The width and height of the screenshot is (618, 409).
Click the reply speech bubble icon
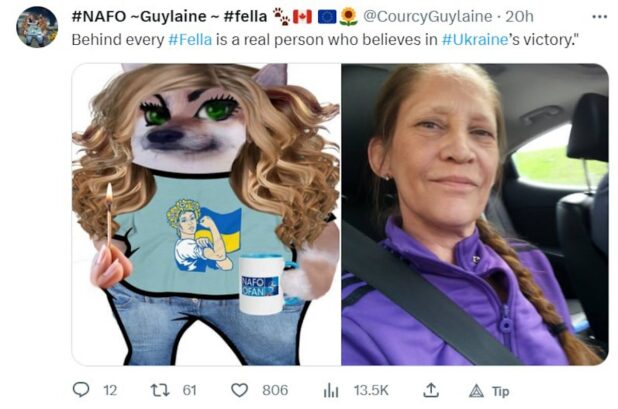click(82, 390)
